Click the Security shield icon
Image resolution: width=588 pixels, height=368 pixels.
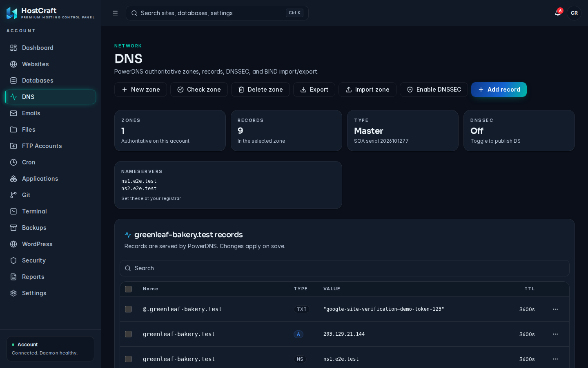click(x=13, y=260)
